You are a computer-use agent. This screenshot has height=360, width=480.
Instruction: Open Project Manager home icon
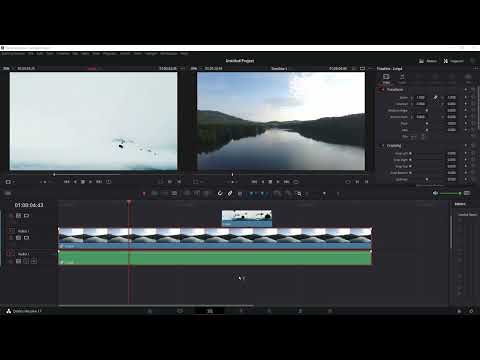[459, 311]
